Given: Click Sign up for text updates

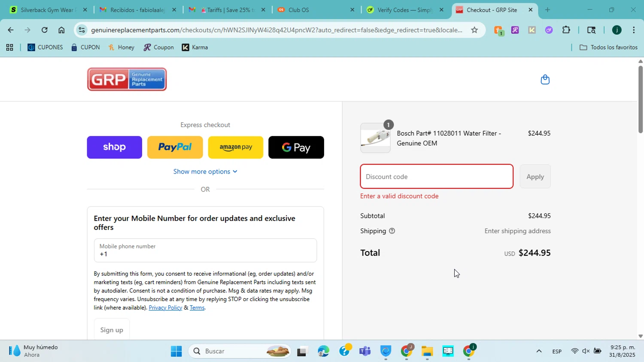Looking at the screenshot, I should 112,330.
